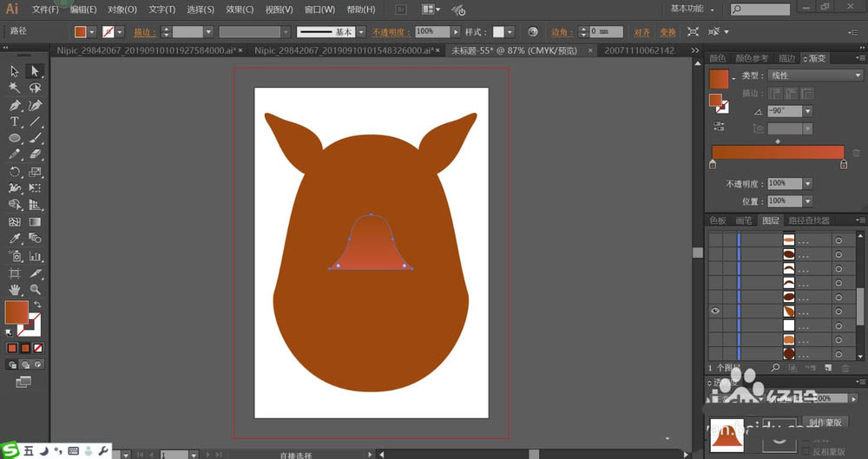
Task: Set toolbox fill to None
Action: tap(38, 348)
